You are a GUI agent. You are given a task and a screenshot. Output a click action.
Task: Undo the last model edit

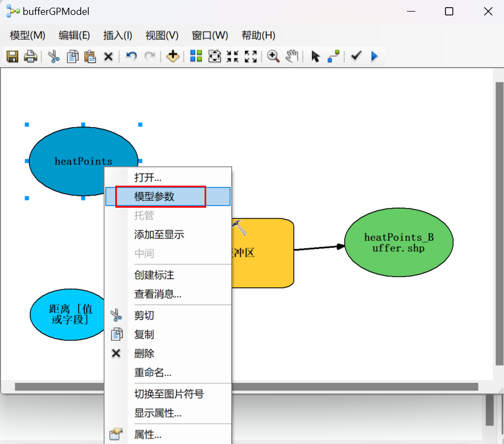point(130,56)
